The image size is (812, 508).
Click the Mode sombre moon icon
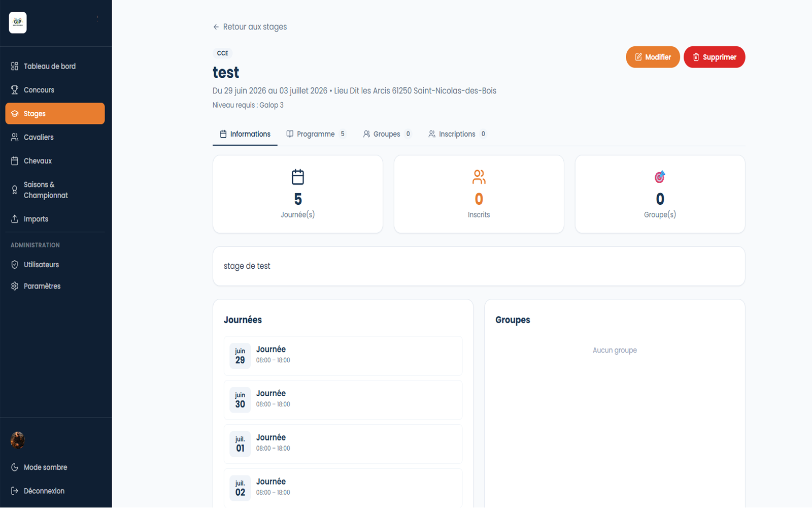[15, 467]
